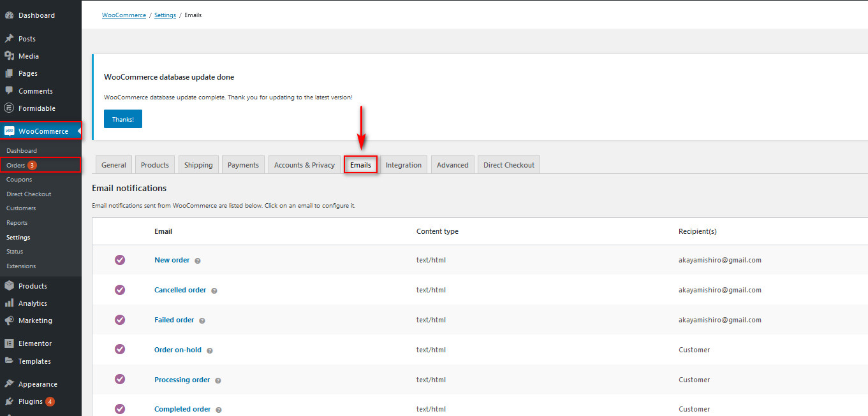Switch to the Products settings tab
The height and width of the screenshot is (416, 868).
pyautogui.click(x=155, y=165)
